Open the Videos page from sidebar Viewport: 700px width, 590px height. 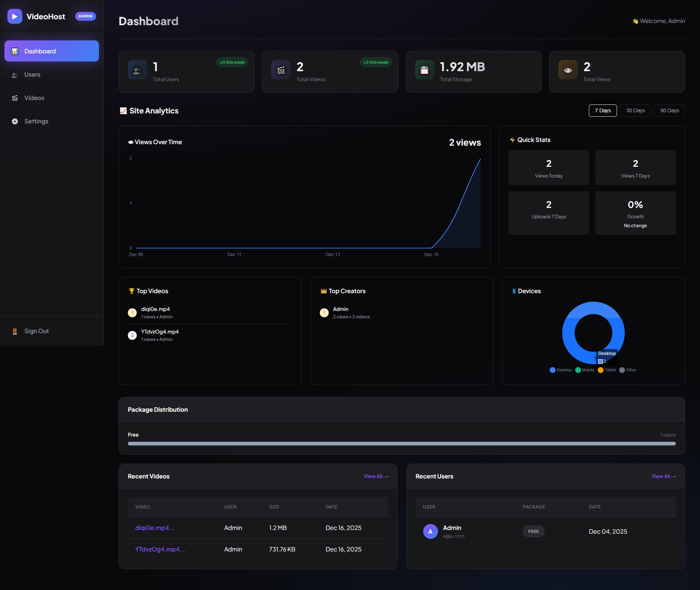34,98
